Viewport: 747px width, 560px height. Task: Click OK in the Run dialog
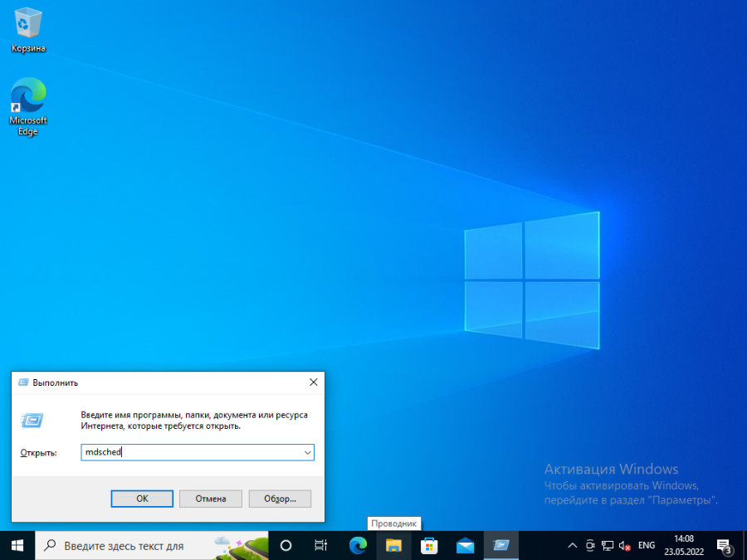[142, 499]
